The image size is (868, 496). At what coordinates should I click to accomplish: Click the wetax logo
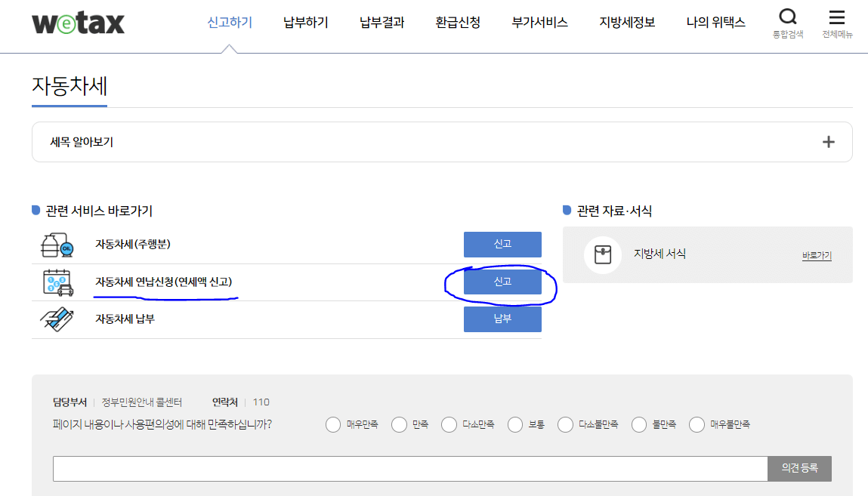[x=78, y=23]
